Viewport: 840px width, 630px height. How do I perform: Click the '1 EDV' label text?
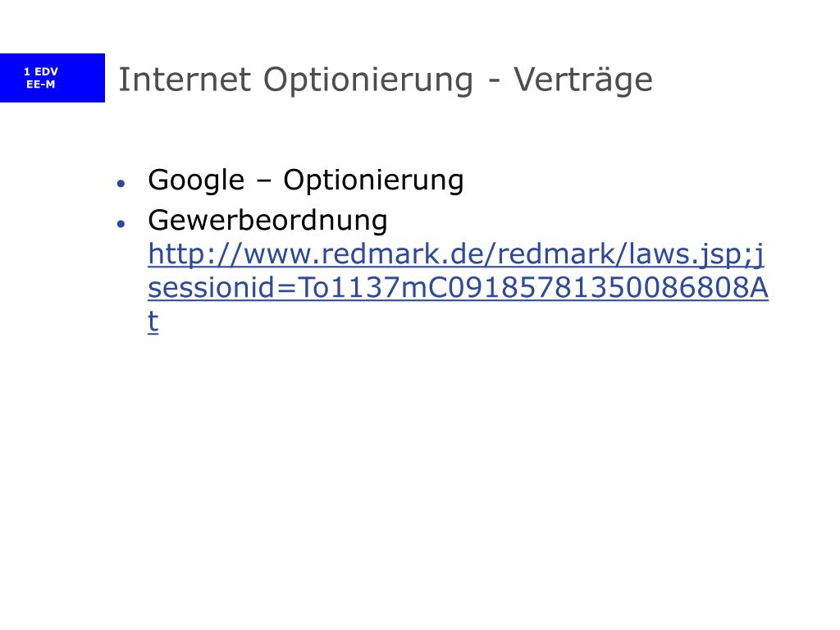point(41,72)
